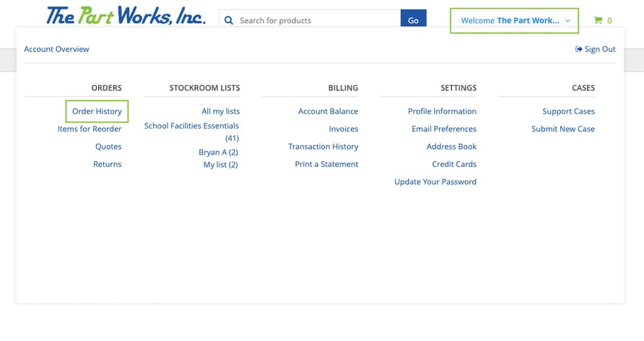Click The Part Works, Inc. logo

pos(126,16)
